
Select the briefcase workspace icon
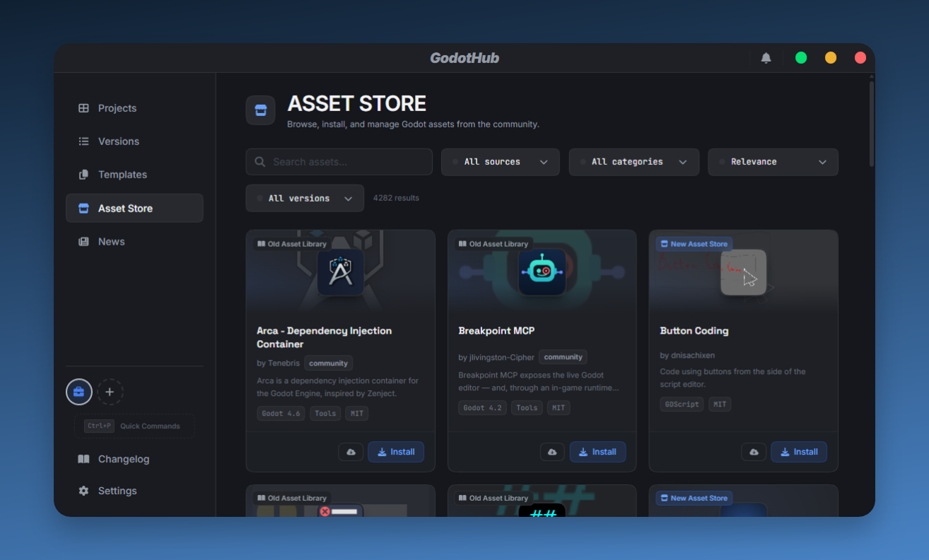[x=79, y=392]
